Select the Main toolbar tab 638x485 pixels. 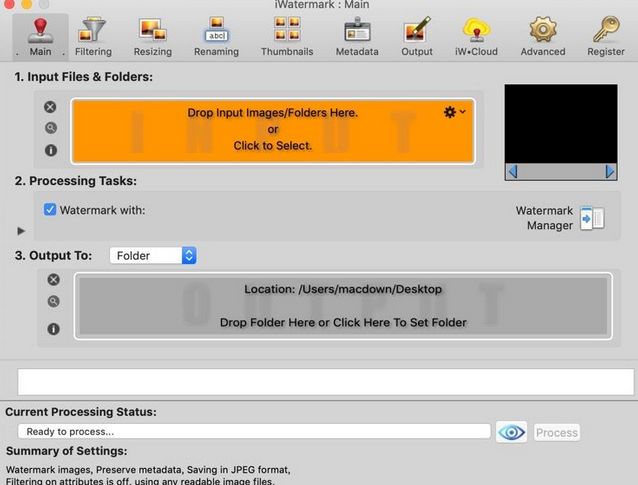40,37
